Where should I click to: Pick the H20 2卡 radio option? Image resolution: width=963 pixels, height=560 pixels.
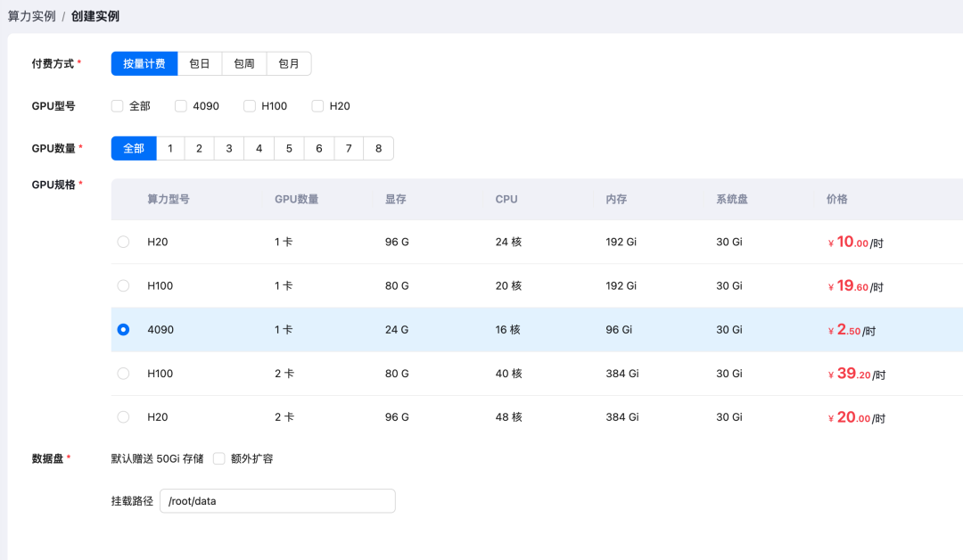tap(123, 416)
